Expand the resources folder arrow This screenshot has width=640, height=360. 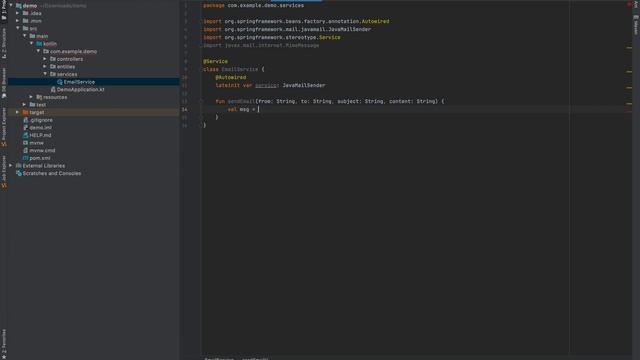tap(31, 97)
